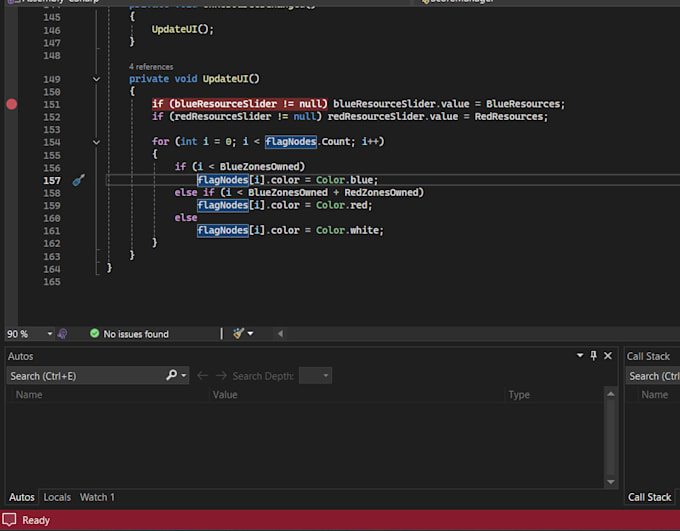Click the Autos vertical scrollbar up arrow

pyautogui.click(x=611, y=394)
